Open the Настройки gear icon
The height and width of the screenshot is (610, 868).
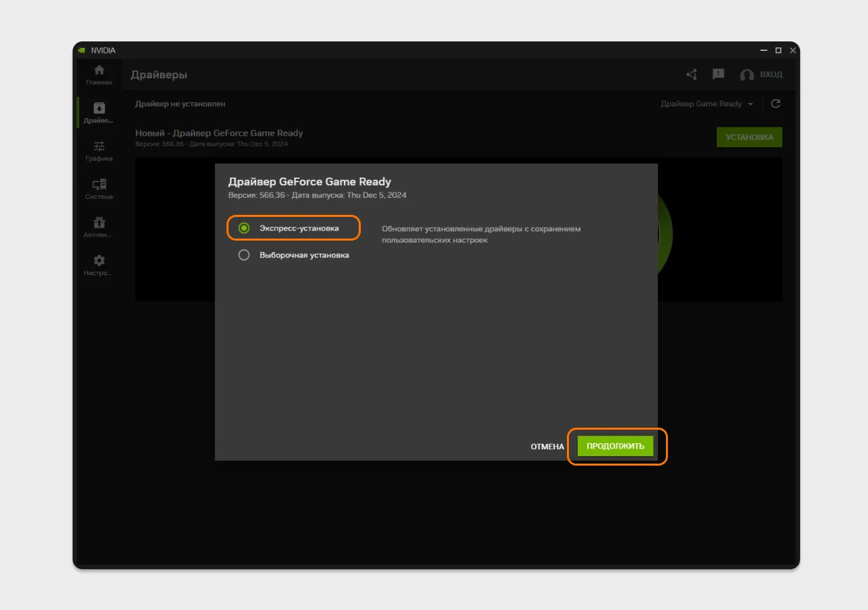click(99, 260)
